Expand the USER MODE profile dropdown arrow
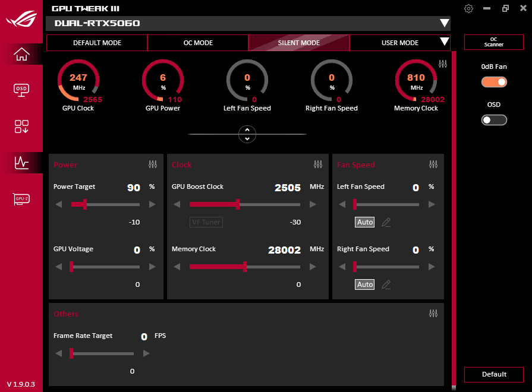 coord(443,42)
